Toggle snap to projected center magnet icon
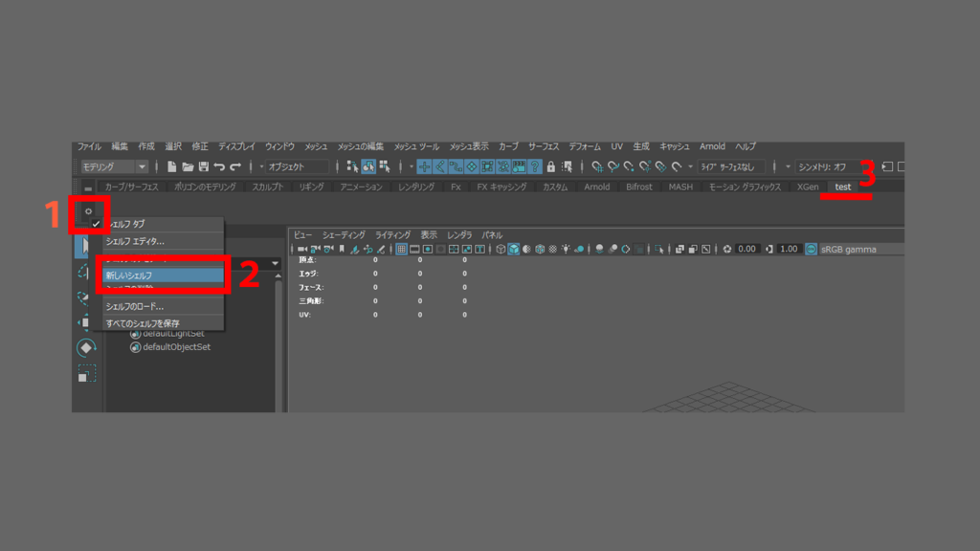This screenshot has width=980, height=551. point(645,166)
